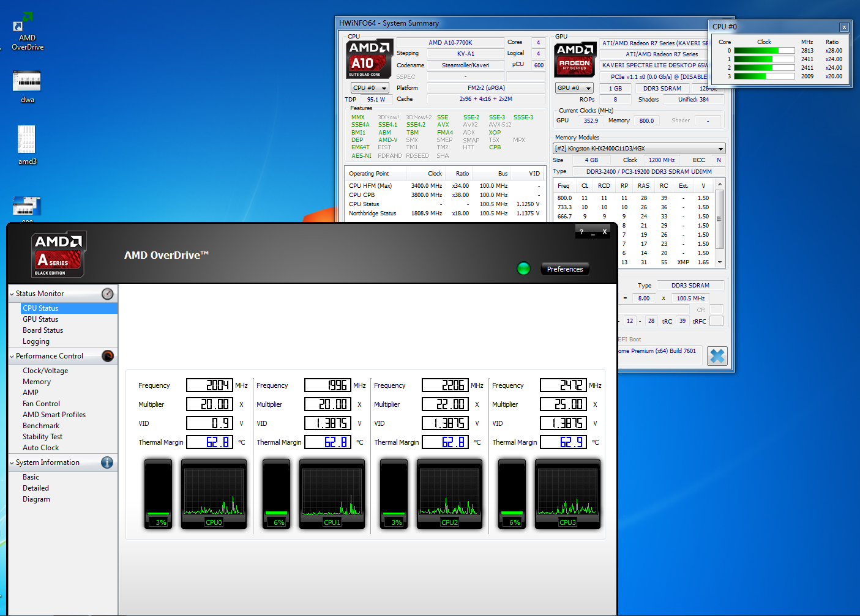Open Memory performance settings
The width and height of the screenshot is (860, 616).
pos(37,382)
